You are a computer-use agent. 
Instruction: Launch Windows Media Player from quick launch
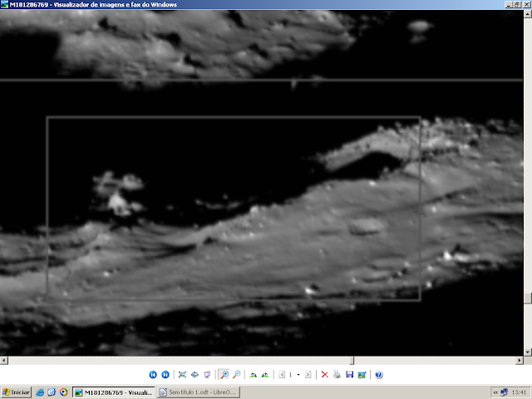click(63, 392)
